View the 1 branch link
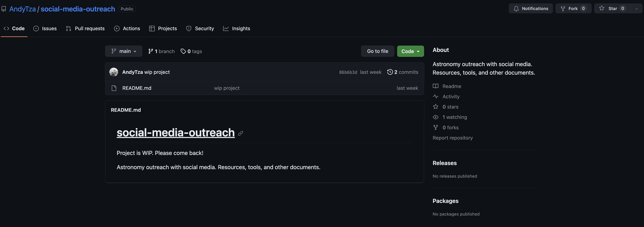The image size is (644, 227). tap(162, 51)
